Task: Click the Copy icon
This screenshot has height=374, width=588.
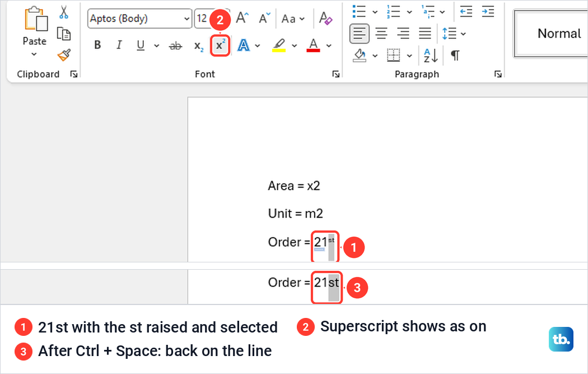Action: click(64, 34)
